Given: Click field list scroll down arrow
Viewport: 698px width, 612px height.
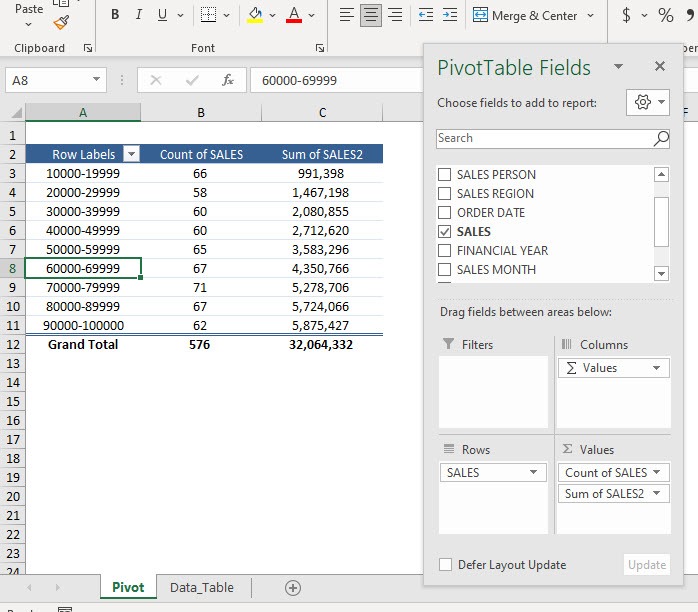Looking at the screenshot, I should 661,273.
